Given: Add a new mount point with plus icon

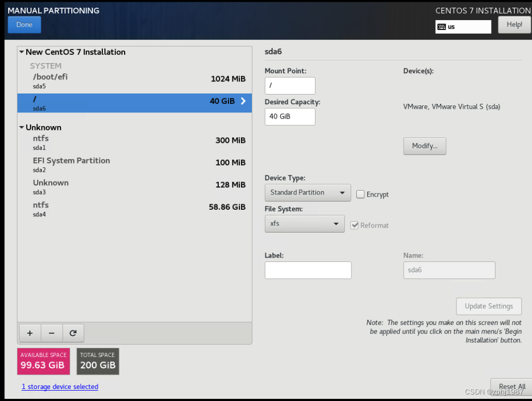Looking at the screenshot, I should click(30, 333).
